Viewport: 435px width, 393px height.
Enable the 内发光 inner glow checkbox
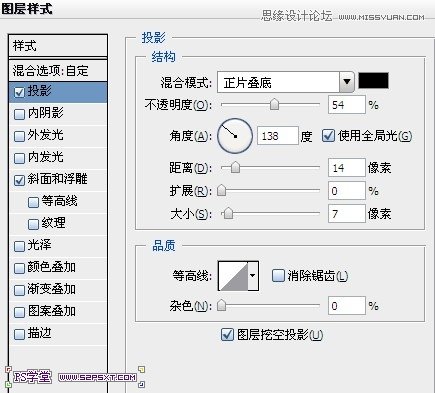point(20,158)
